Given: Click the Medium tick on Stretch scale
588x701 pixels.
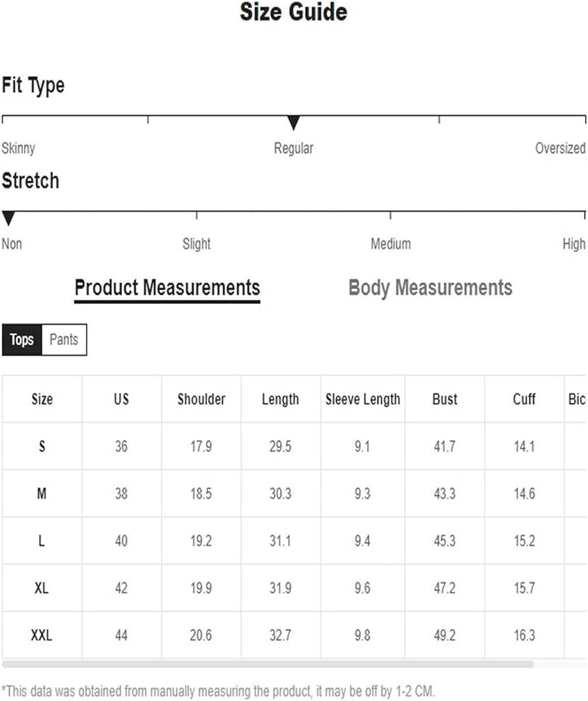Looking at the screenshot, I should click(x=390, y=215).
